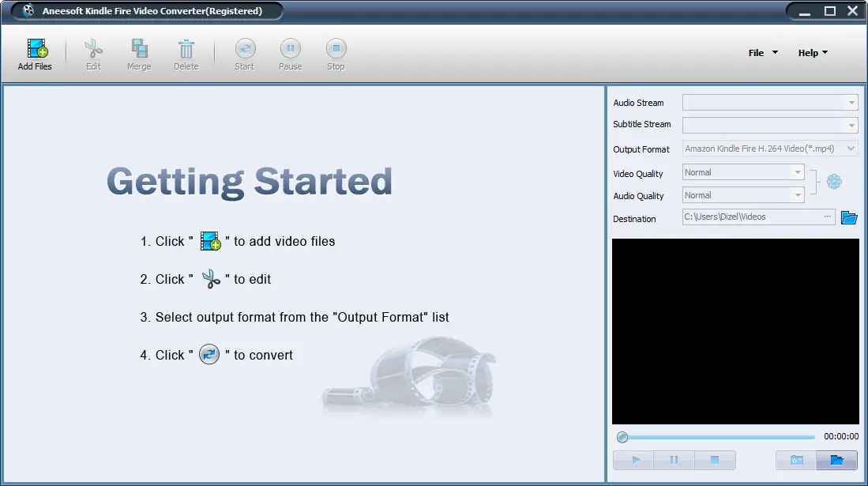
Task: Open snapshot folder button below preview
Action: click(836, 460)
